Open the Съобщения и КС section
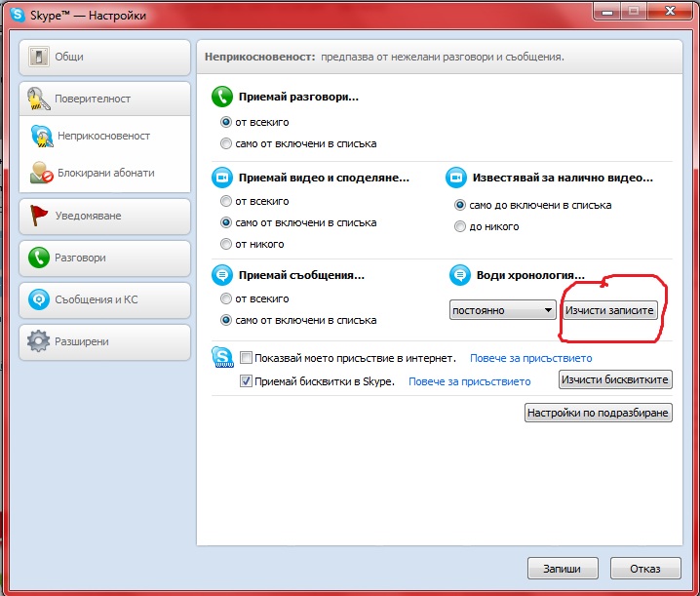Image resolution: width=700 pixels, height=596 pixels. 105,299
